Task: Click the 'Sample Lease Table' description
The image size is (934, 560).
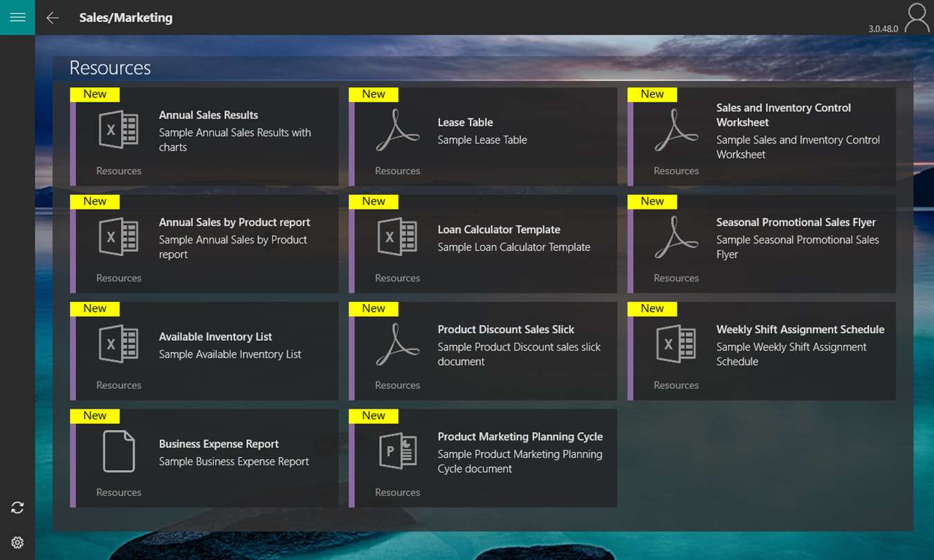Action: pyautogui.click(x=482, y=140)
